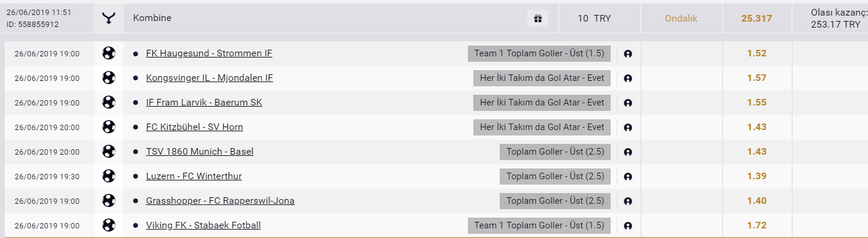Click the Ondalık odds format header
Screen dimensions: 868x238
681,19
